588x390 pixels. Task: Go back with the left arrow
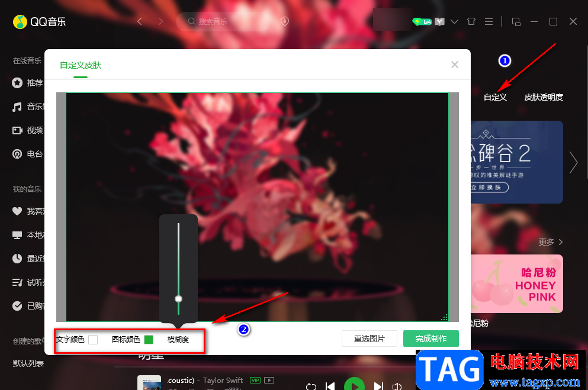140,21
